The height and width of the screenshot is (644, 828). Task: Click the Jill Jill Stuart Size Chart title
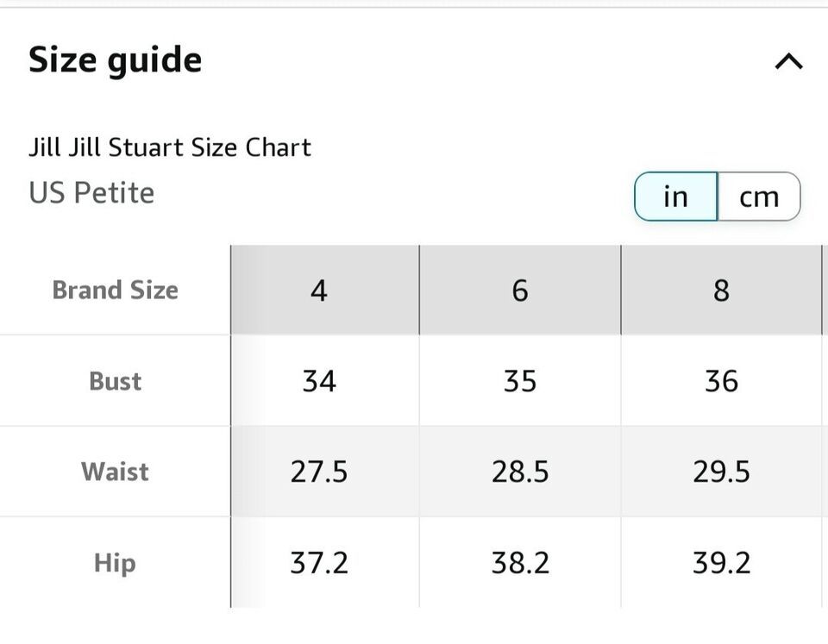point(170,147)
